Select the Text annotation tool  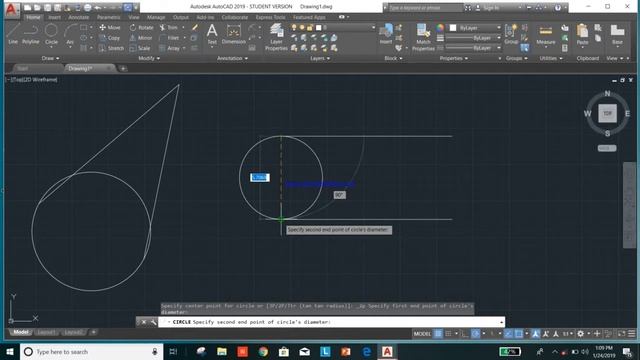[212, 34]
